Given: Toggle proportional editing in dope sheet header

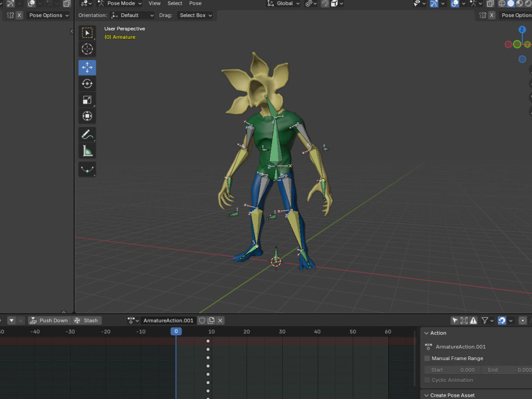Looking at the screenshot, I should (x=523, y=320).
